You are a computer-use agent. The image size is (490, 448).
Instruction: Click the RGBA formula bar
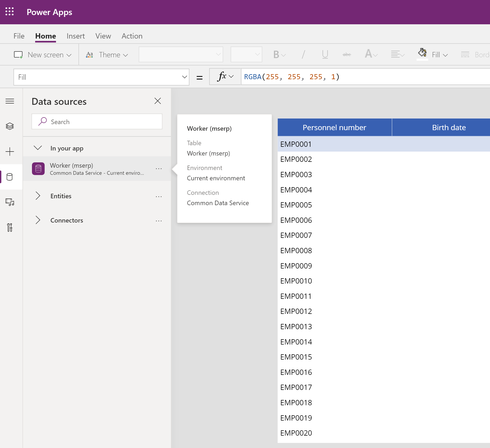[366, 77]
